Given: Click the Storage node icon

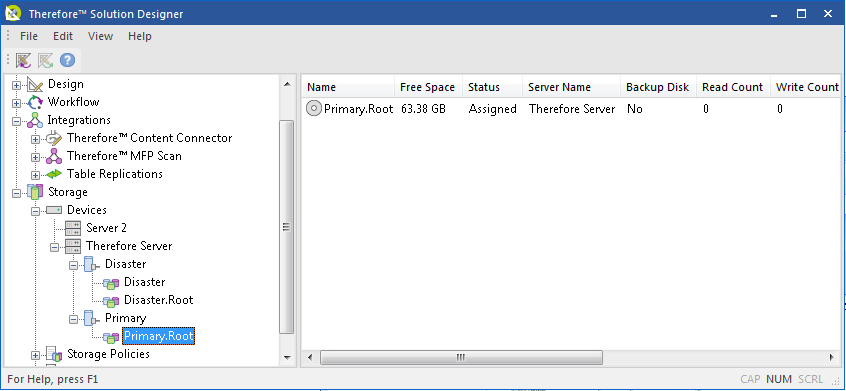Looking at the screenshot, I should [x=35, y=192].
